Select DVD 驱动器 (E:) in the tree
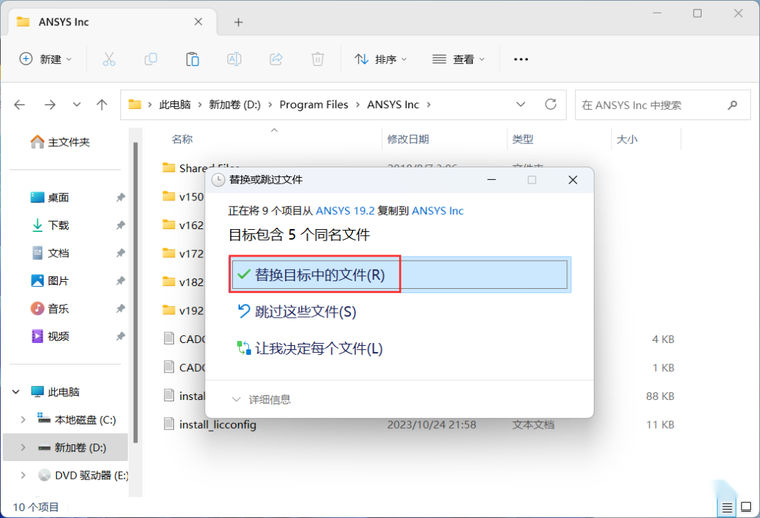This screenshot has height=518, width=760. click(83, 475)
